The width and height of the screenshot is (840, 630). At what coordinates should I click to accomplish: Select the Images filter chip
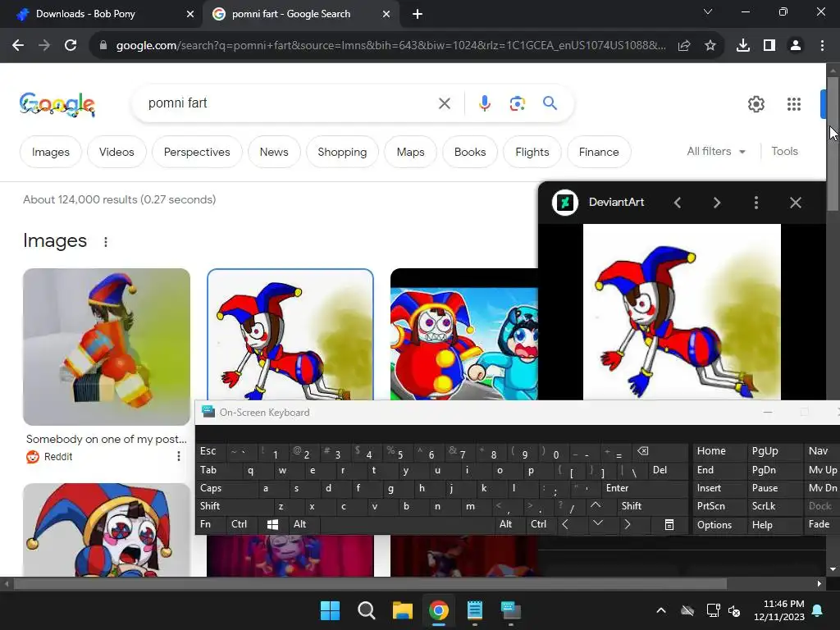tap(50, 152)
